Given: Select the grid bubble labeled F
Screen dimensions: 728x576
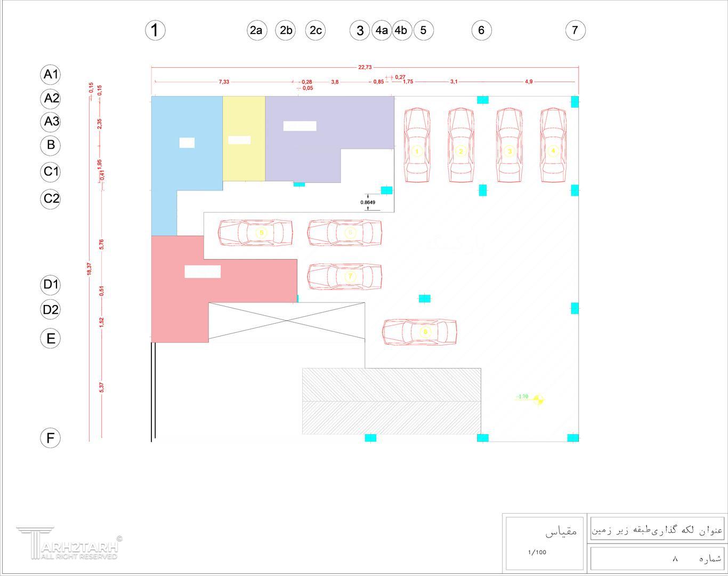Looking at the screenshot, I should point(51,438).
